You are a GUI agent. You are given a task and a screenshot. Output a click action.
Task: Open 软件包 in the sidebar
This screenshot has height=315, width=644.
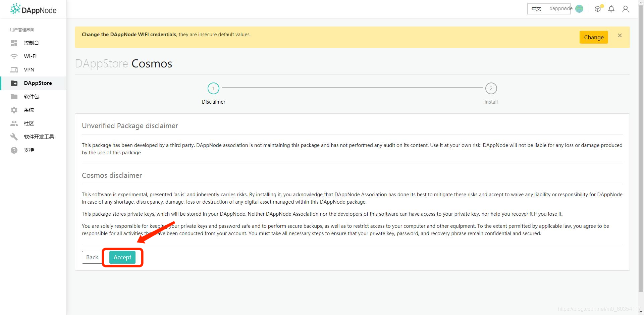33,97
